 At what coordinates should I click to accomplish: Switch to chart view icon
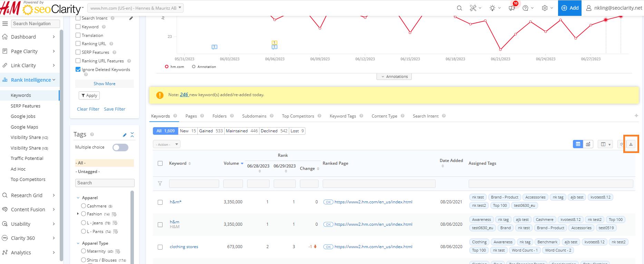[x=588, y=144]
